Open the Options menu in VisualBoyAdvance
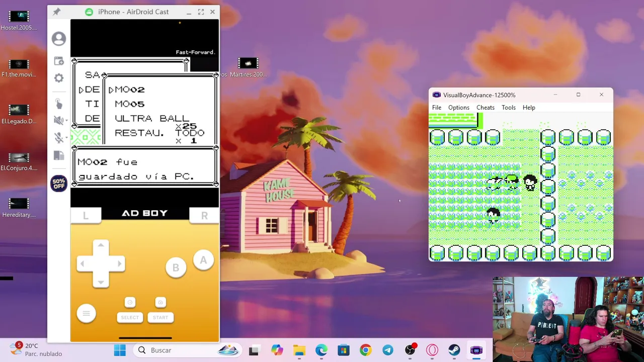 459,108
